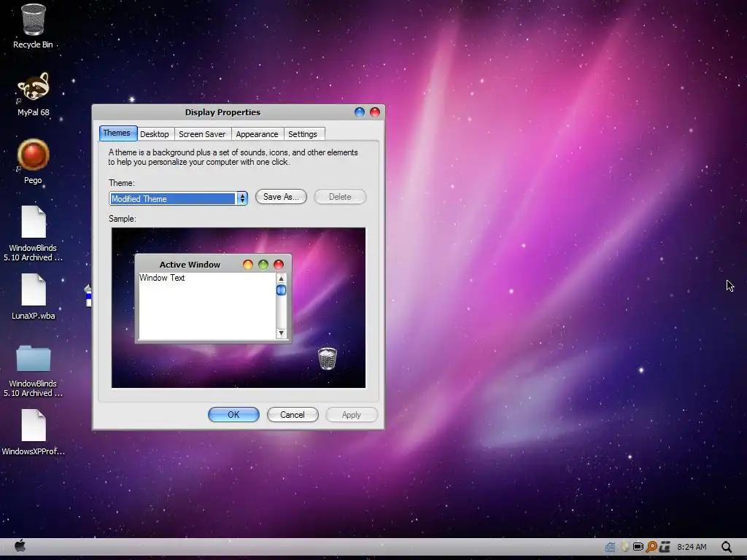The image size is (747, 560).
Task: Select the WindowBlinds 5.10 Archived folder icon
Action: point(34,359)
